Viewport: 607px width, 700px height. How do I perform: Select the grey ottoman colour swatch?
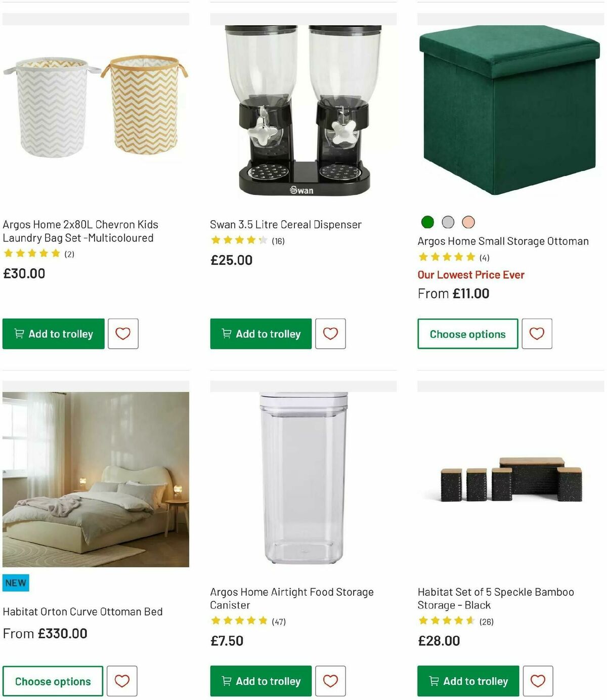click(x=448, y=222)
